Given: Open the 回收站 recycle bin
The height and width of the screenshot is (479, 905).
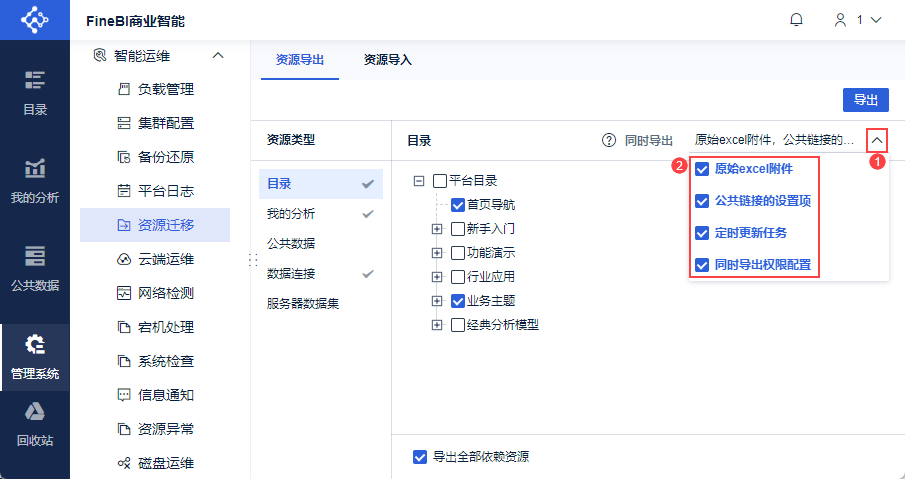Looking at the screenshot, I should click(x=35, y=422).
